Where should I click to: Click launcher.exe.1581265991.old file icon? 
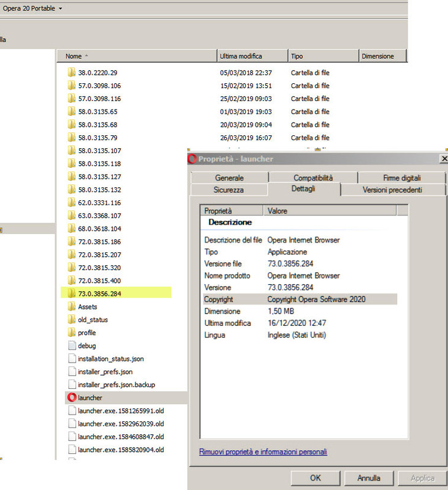click(x=72, y=410)
